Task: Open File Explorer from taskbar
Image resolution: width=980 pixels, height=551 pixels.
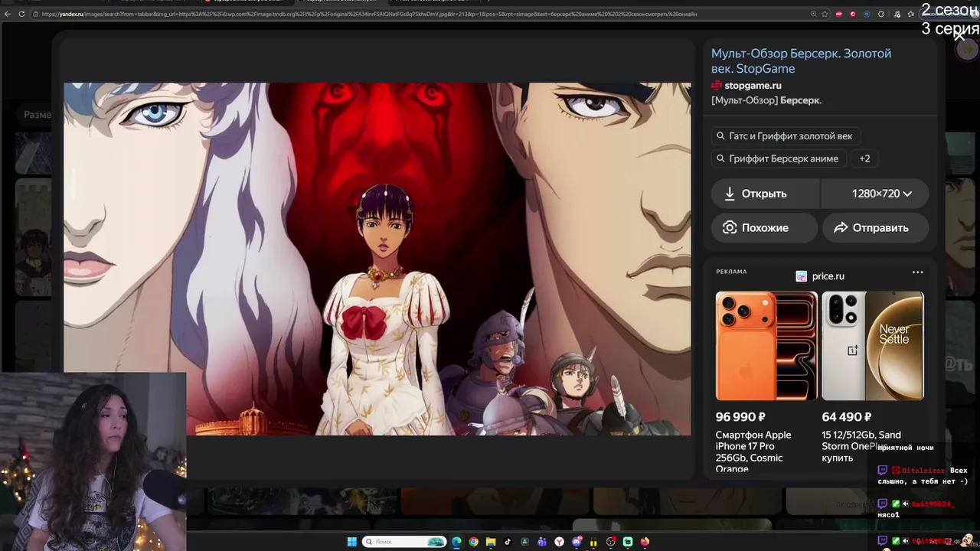Action: pos(491,542)
